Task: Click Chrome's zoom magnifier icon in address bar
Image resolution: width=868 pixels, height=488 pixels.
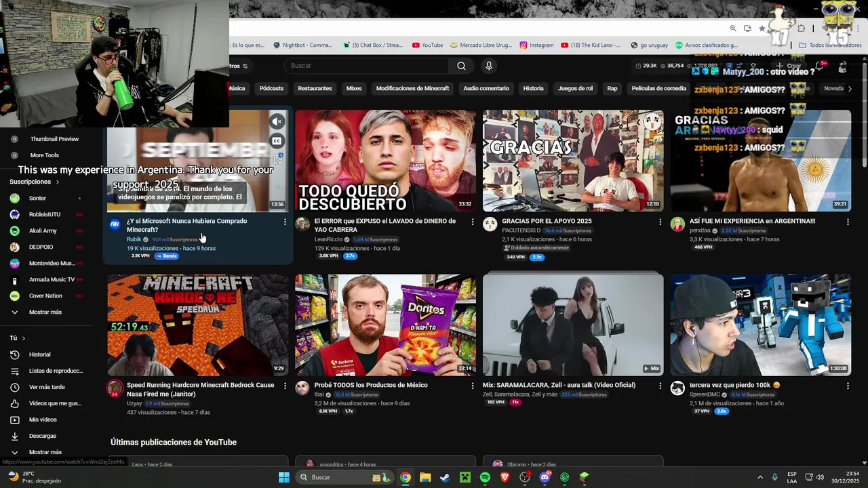Action: [733, 28]
